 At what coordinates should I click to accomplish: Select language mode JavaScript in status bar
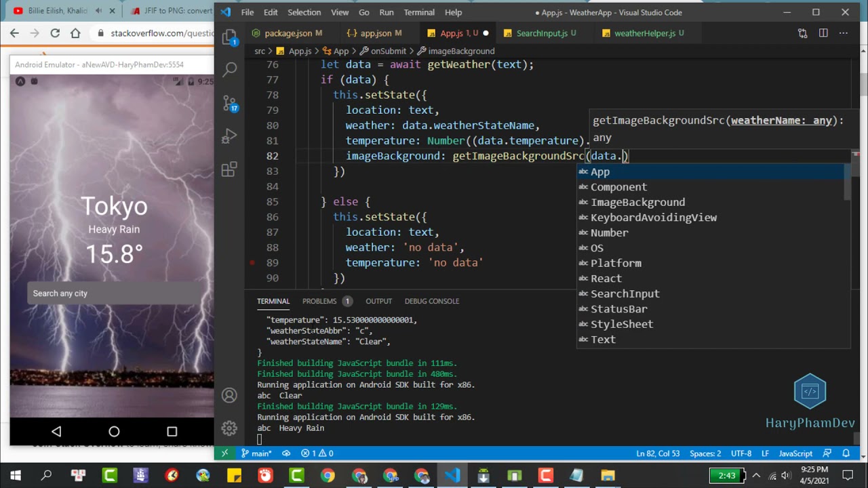[795, 453]
